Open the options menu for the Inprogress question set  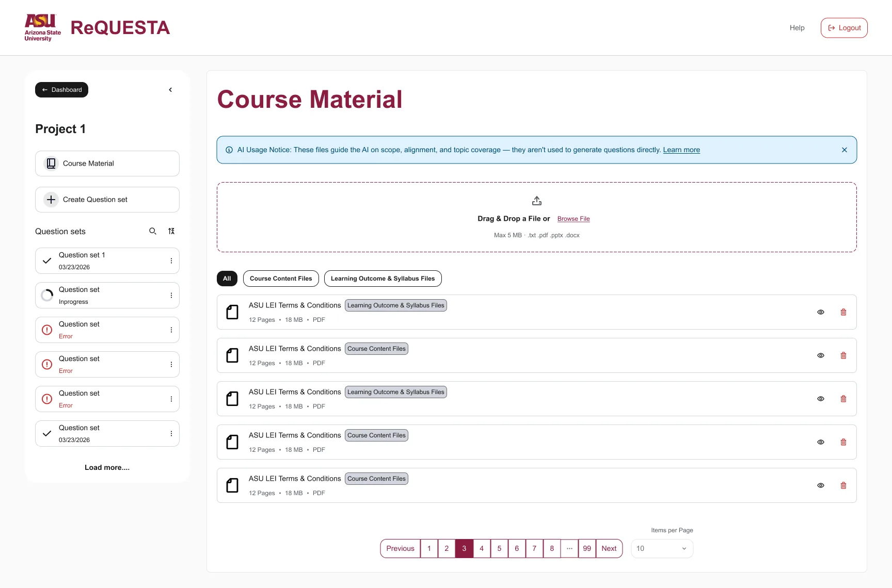point(171,296)
